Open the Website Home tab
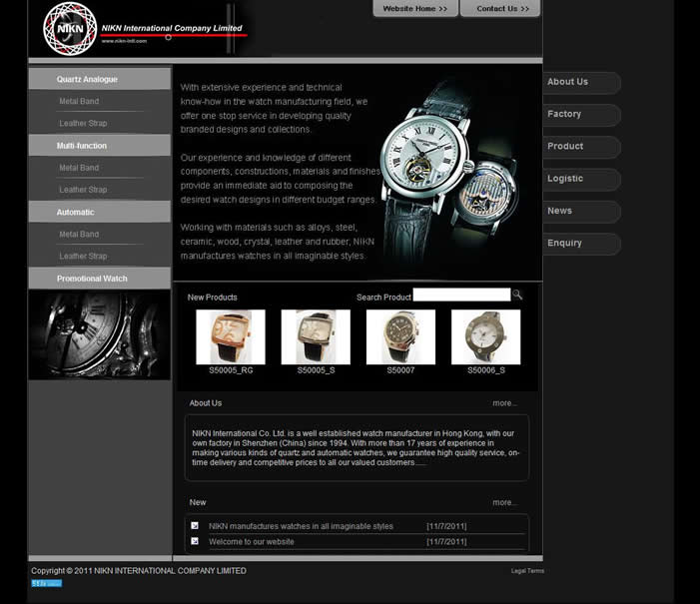Image resolution: width=700 pixels, height=604 pixels. tap(415, 8)
